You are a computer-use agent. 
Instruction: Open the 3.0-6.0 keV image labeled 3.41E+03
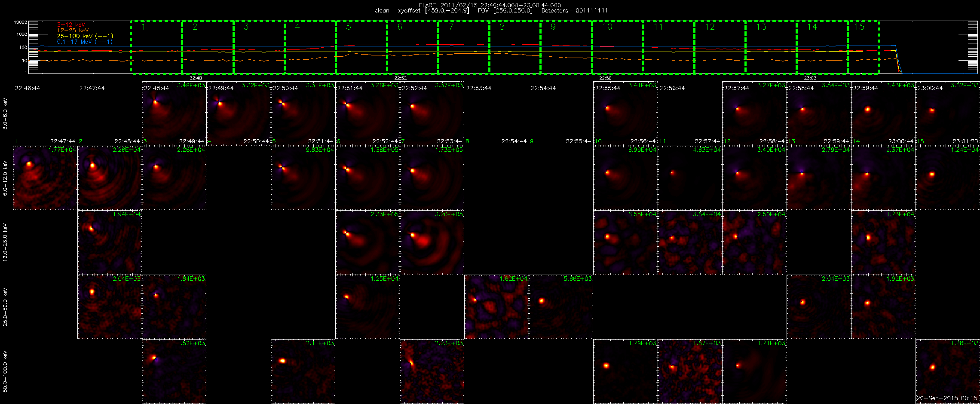[x=625, y=113]
